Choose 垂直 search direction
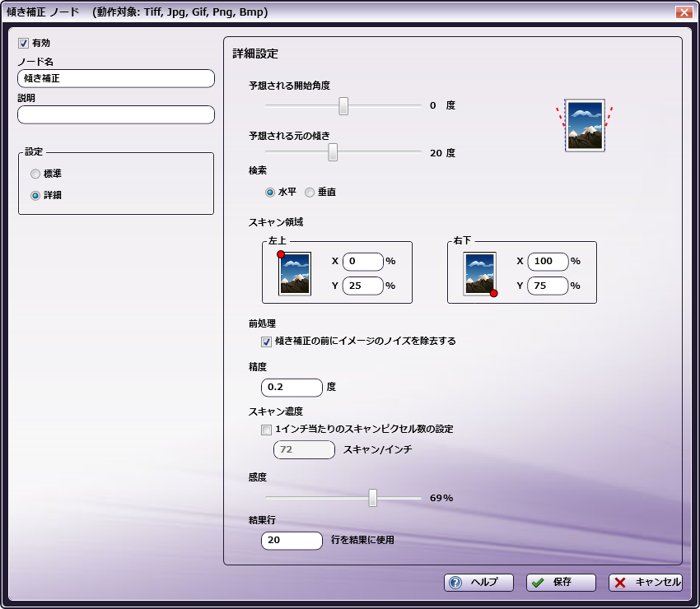This screenshot has height=609, width=700. coord(310,193)
